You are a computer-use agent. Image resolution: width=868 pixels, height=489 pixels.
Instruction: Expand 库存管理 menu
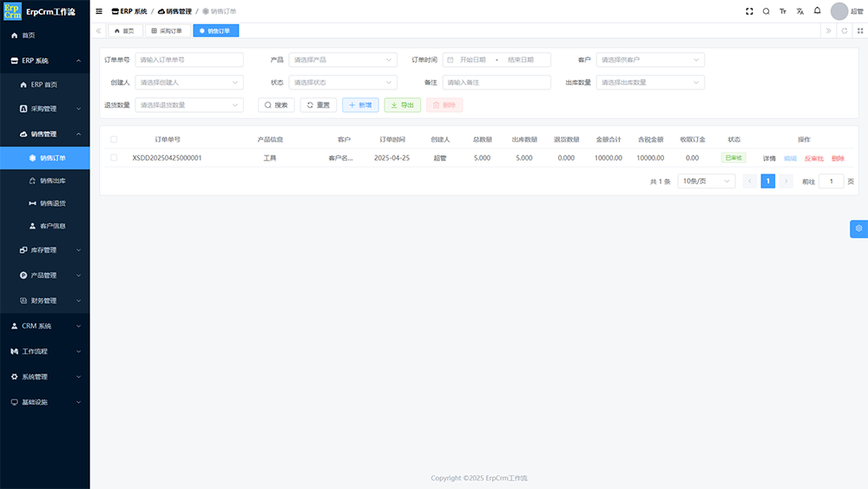(x=45, y=250)
